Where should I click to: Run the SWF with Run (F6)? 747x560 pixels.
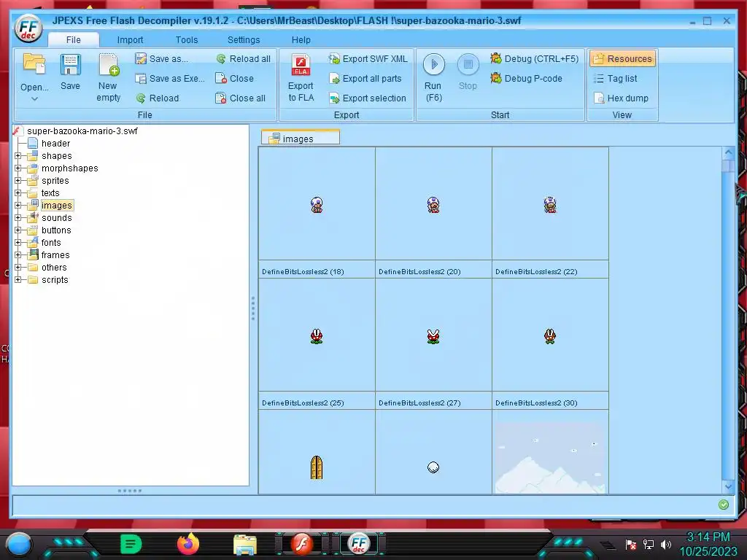433,77
